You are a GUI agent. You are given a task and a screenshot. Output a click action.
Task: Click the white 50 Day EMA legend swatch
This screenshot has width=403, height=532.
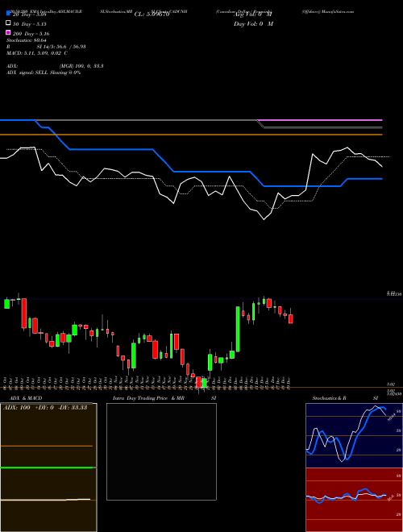8,23
